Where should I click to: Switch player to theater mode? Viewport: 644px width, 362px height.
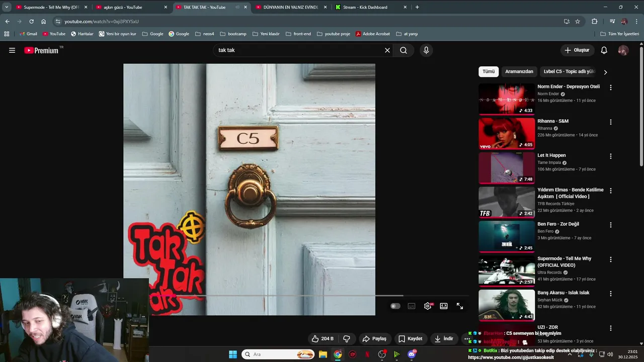[x=444, y=306]
